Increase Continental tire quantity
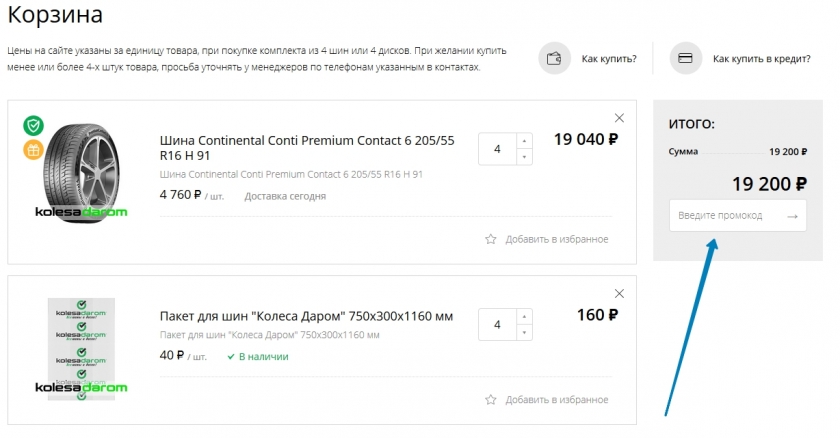This screenshot has height=438, width=840. [x=525, y=141]
